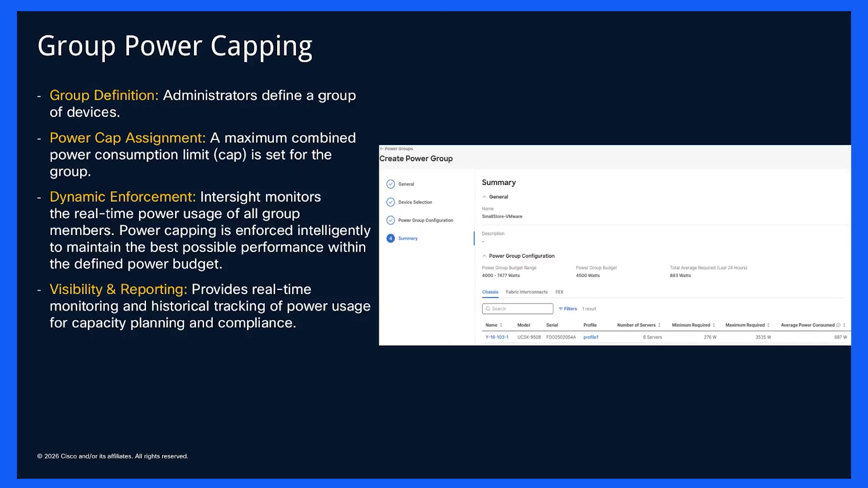
Task: Collapse the General section chevron
Action: [484, 197]
